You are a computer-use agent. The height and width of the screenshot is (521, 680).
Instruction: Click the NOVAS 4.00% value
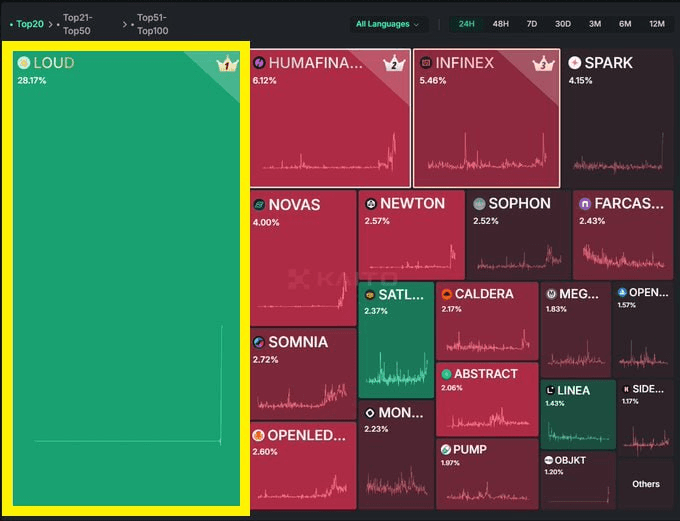[x=266, y=223]
